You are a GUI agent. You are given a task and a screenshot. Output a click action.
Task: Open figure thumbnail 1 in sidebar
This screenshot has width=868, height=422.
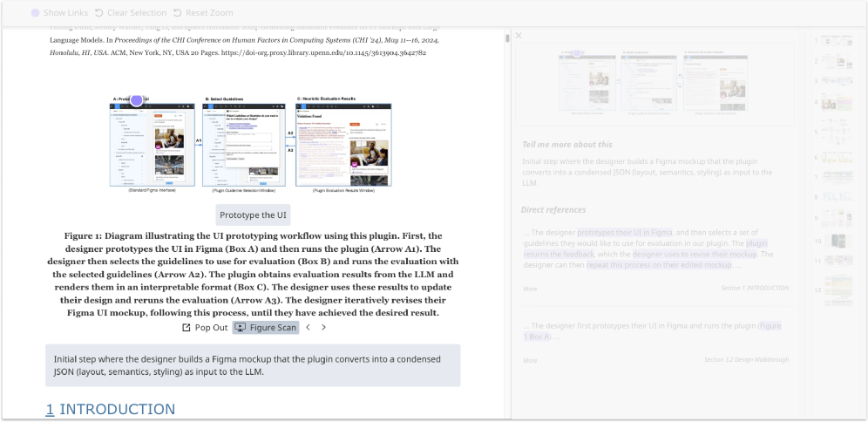[837, 40]
